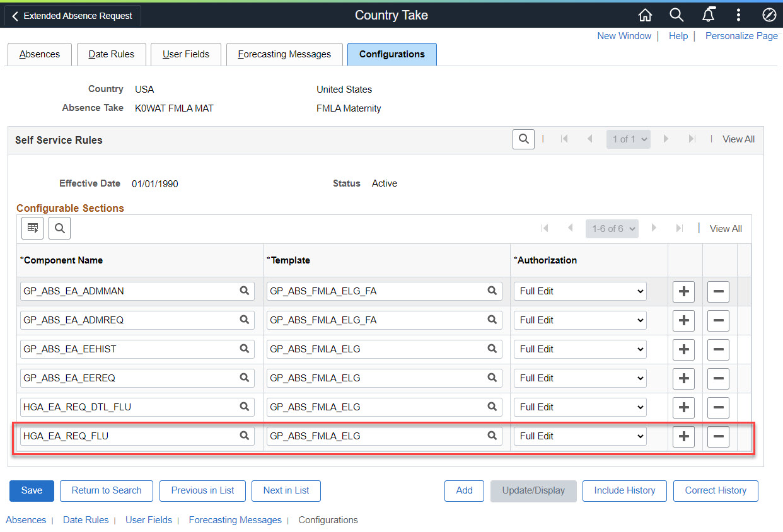
Task: Click the Home icon in header
Action: (645, 15)
